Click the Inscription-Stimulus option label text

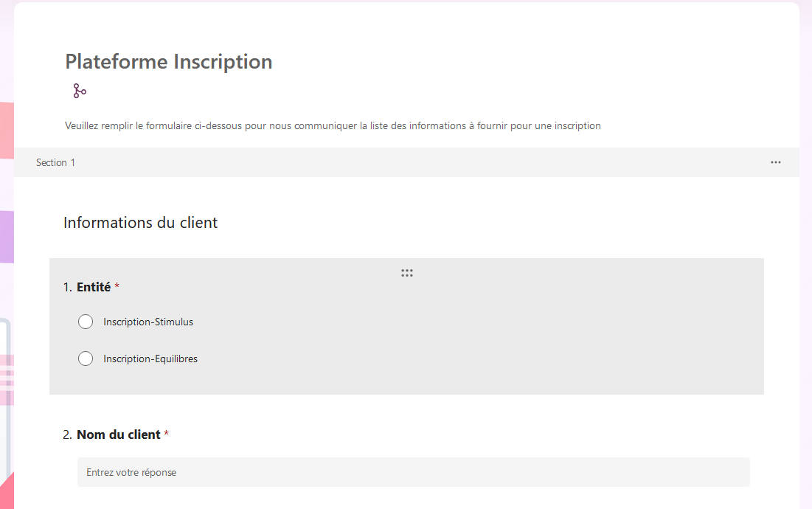(x=148, y=322)
